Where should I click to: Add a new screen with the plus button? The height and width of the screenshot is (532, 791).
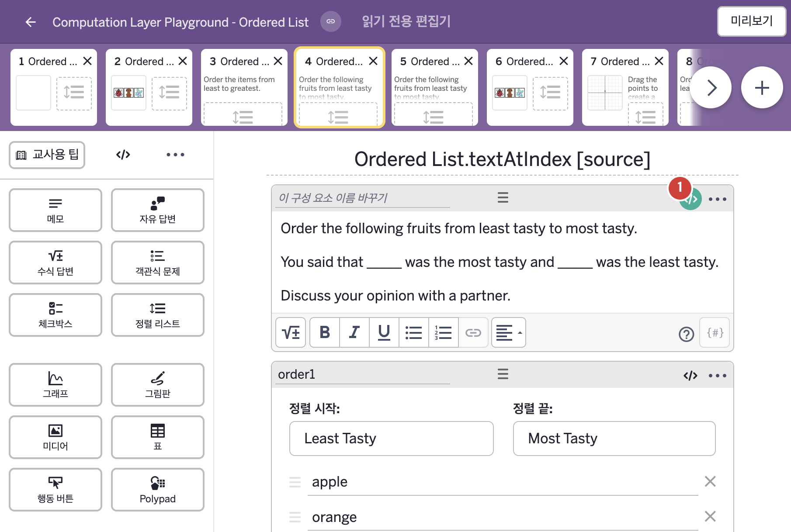coord(762,88)
